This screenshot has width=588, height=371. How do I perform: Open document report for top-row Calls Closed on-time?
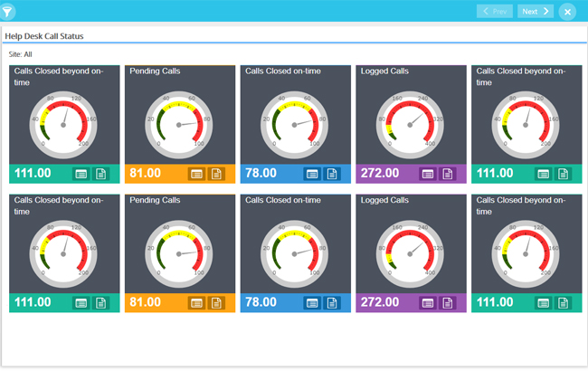click(332, 174)
